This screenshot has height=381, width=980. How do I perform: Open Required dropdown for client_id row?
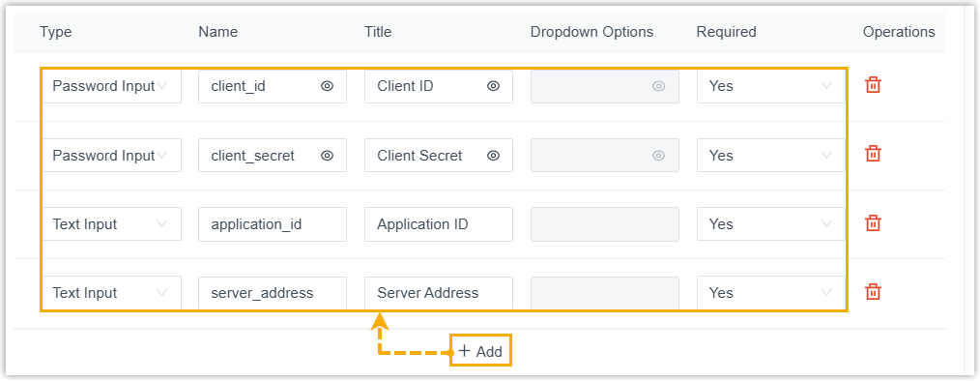coord(770,86)
